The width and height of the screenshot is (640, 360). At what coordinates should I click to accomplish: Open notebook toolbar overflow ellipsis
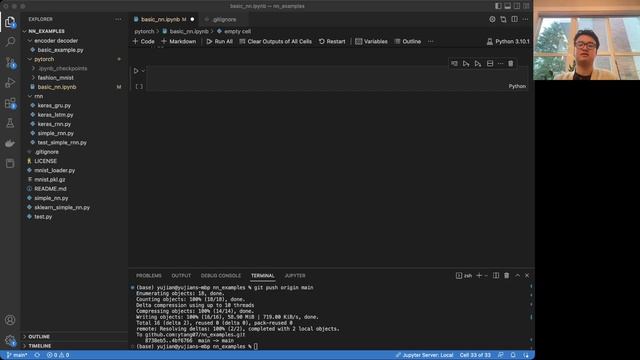point(431,41)
